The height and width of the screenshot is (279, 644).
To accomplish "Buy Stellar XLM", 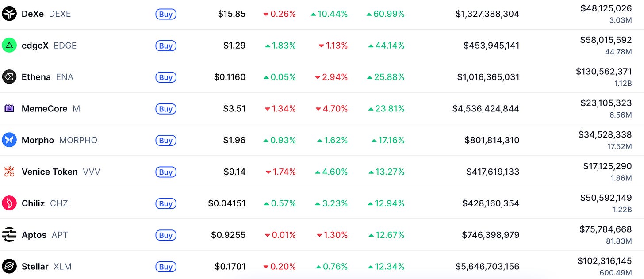I will [166, 267].
